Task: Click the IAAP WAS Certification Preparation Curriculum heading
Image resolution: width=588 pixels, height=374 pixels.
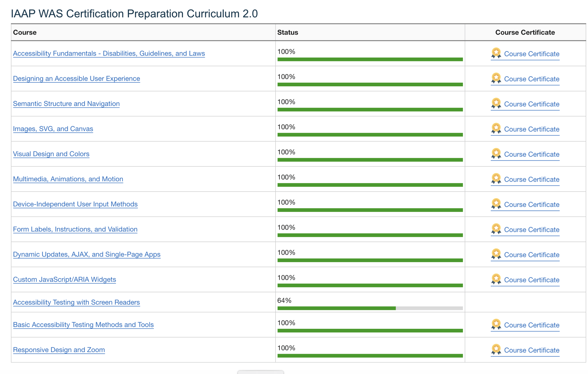Action: (x=134, y=13)
